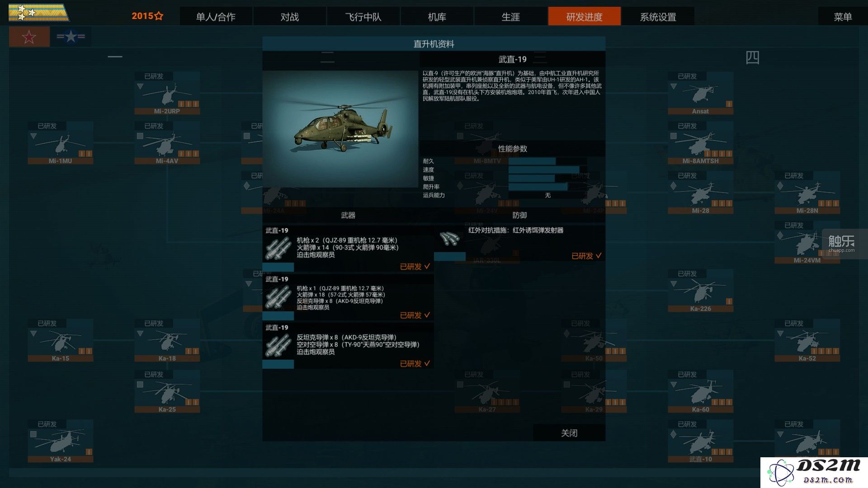Screen dimensions: 868x488
Task: Open the Mi-2URP helicopter node
Action: coord(167,93)
